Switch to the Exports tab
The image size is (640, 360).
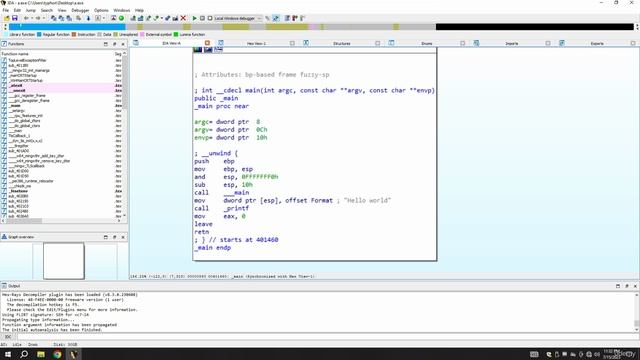pos(597,43)
